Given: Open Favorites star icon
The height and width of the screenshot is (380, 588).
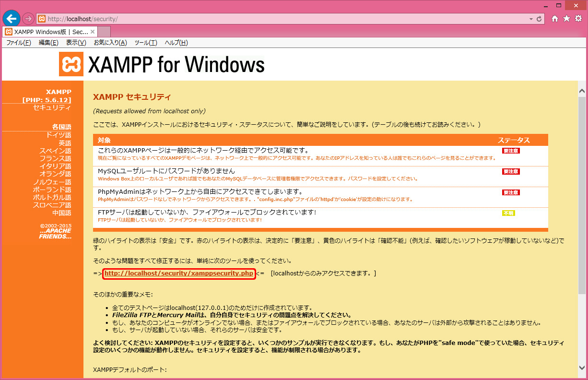Looking at the screenshot, I should pyautogui.click(x=566, y=19).
